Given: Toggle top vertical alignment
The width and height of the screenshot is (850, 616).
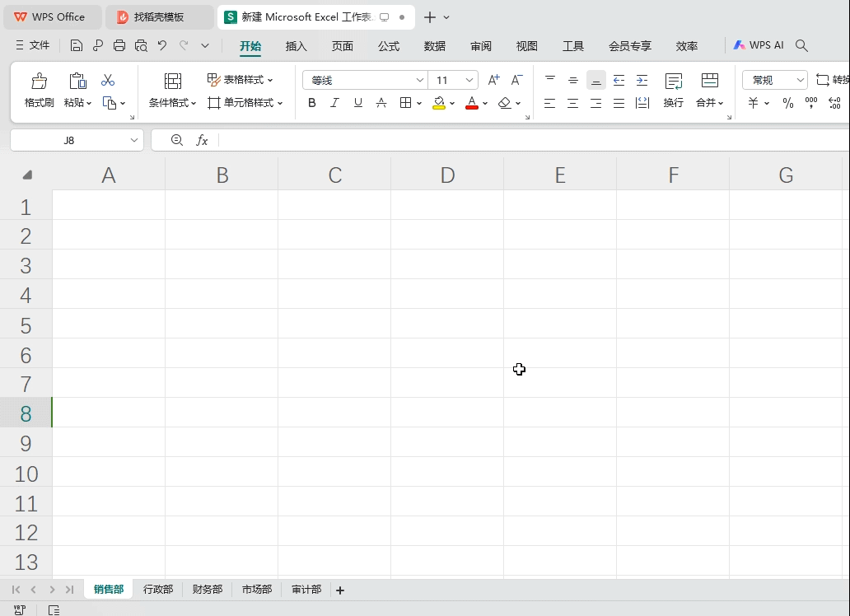Looking at the screenshot, I should (x=549, y=80).
